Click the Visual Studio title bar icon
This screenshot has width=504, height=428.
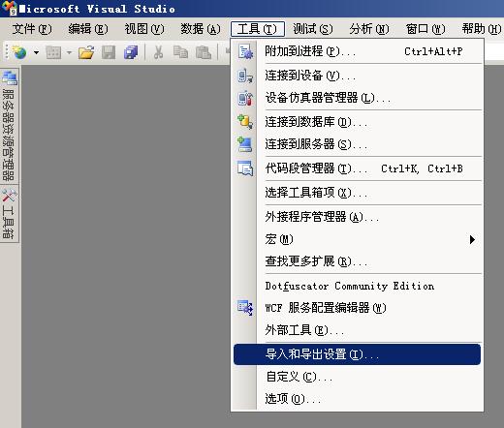coord(9,8)
